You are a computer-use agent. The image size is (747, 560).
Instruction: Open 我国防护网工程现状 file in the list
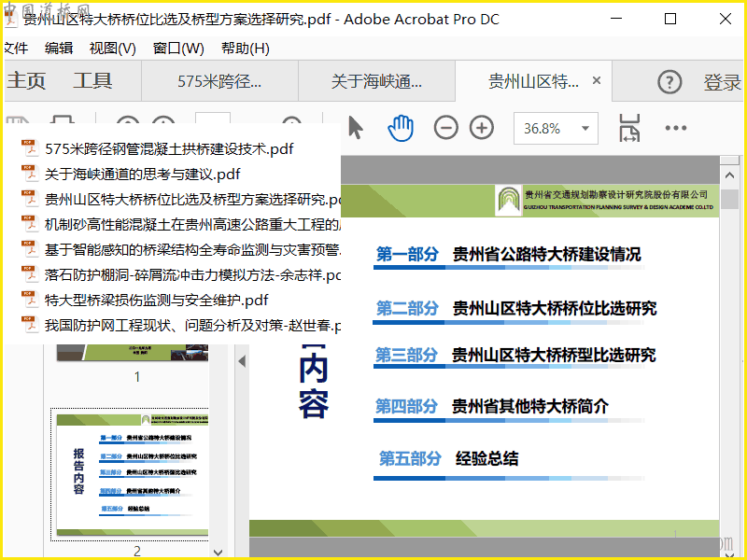[192, 326]
